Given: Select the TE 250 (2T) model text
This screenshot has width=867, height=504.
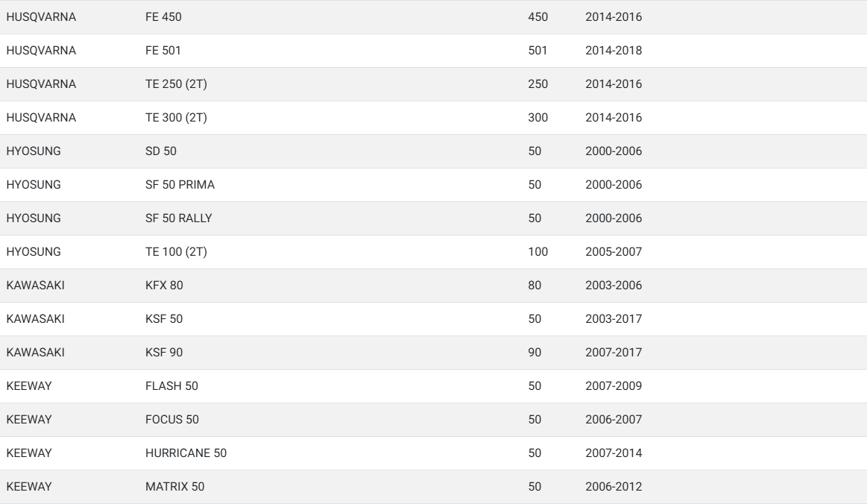Looking at the screenshot, I should (176, 84).
